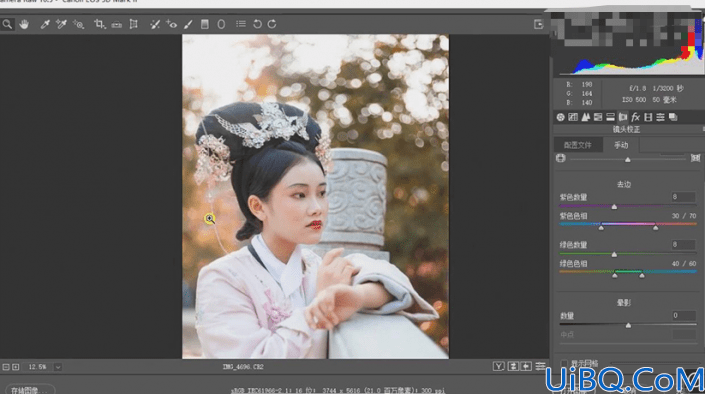Select the Zoom tool in the toolbar

7,24
